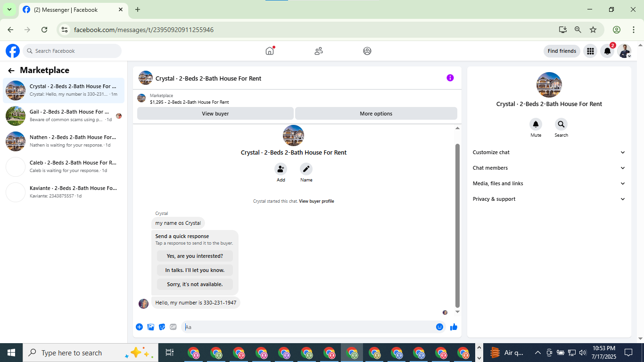Show hidden system tray icons
The height and width of the screenshot is (362, 644).
[537, 353]
